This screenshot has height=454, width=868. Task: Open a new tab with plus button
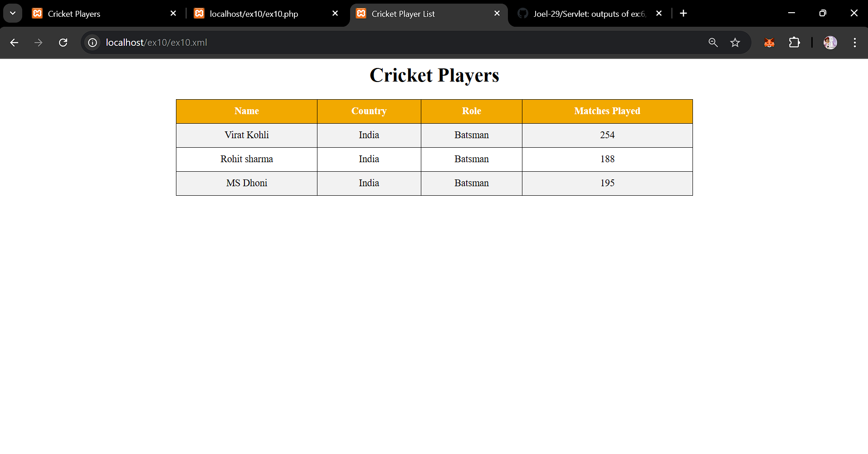coord(683,14)
